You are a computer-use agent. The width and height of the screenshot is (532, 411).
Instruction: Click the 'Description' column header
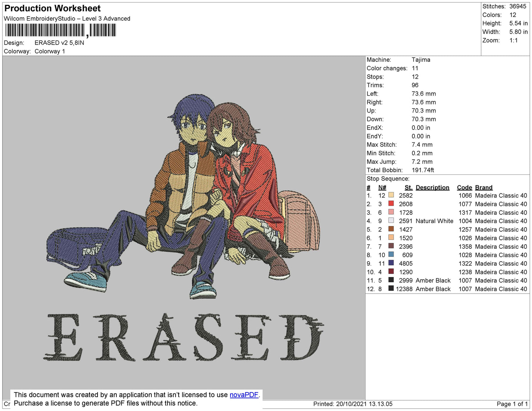[x=433, y=187]
